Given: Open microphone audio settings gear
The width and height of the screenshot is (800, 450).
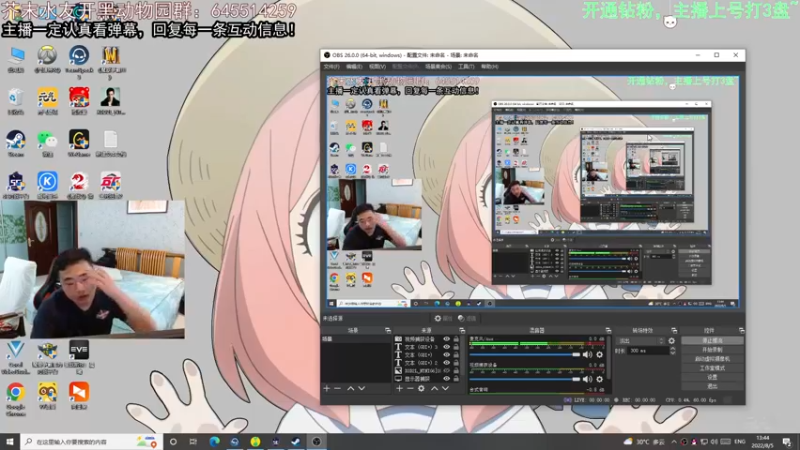Looking at the screenshot, I should click(599, 355).
